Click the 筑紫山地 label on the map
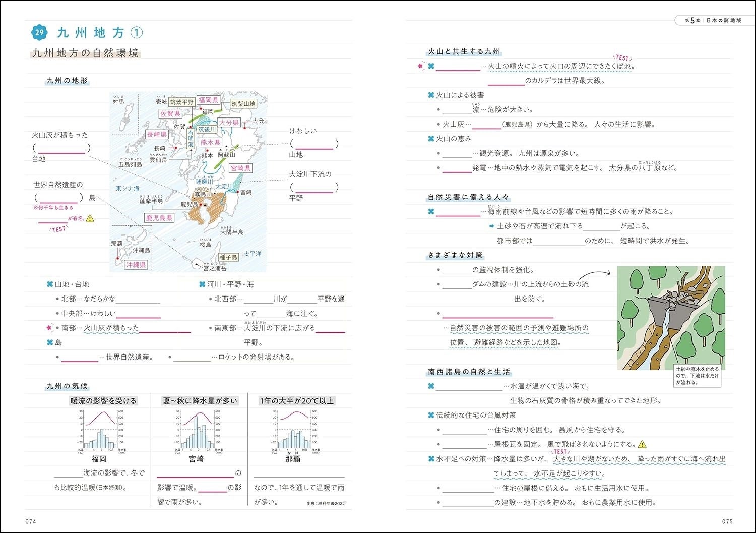 coord(243,104)
